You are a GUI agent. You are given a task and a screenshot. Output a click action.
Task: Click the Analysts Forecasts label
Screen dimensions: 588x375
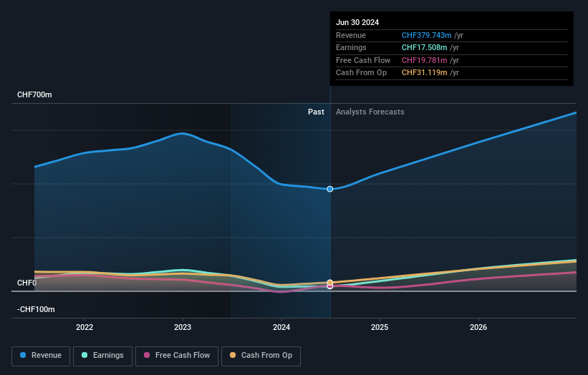tap(370, 112)
